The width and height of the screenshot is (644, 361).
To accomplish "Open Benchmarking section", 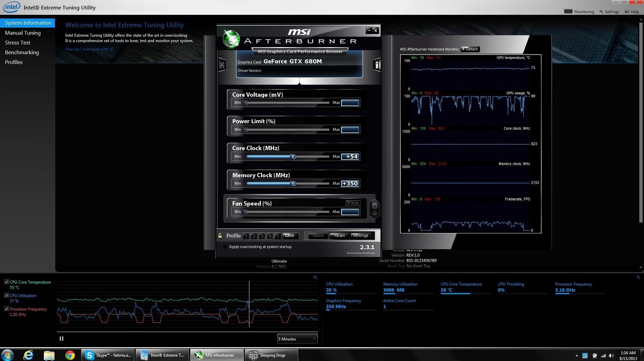I will [x=22, y=52].
